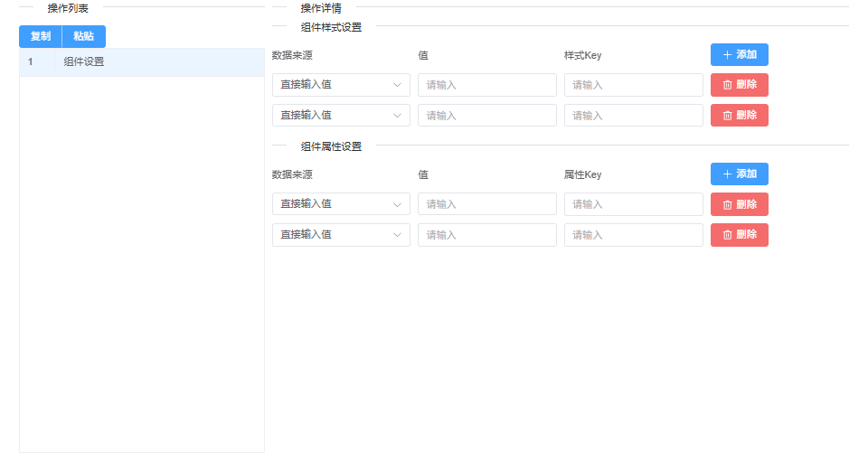Delete the first 组件属性设置 row
Viewport: 868px width, 470px height.
coord(739,204)
